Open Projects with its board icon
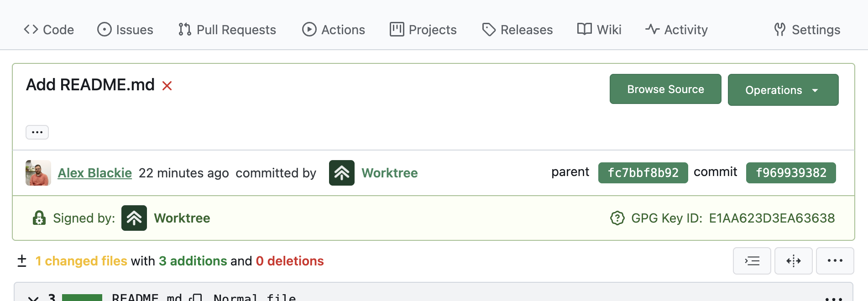Viewport: 868px width, 301px height. click(397, 29)
